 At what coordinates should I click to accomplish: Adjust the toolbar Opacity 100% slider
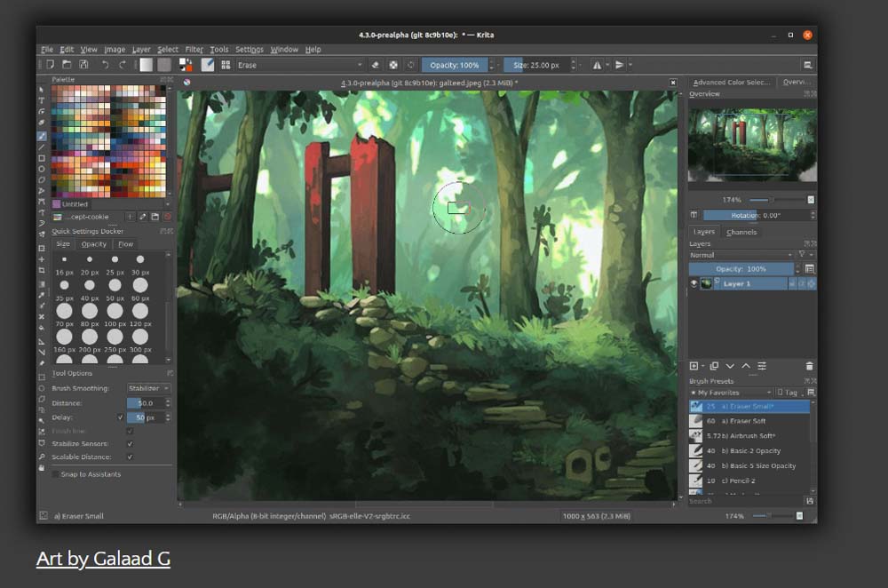coord(454,65)
